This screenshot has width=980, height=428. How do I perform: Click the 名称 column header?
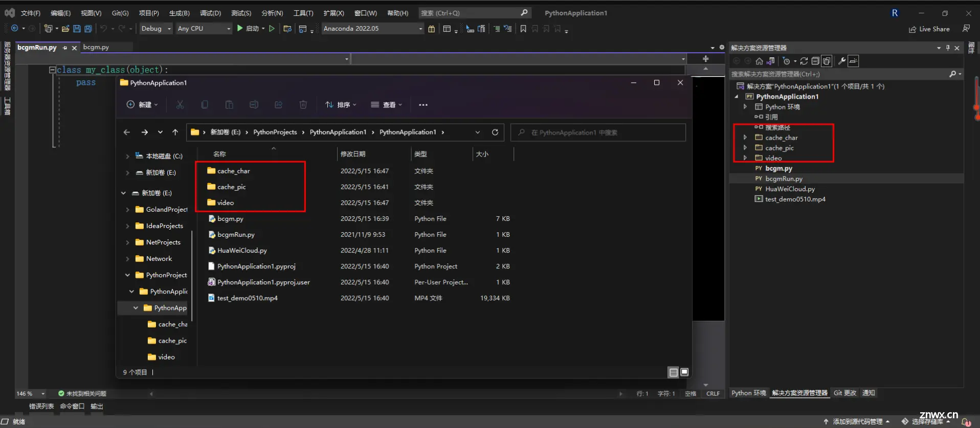[219, 154]
